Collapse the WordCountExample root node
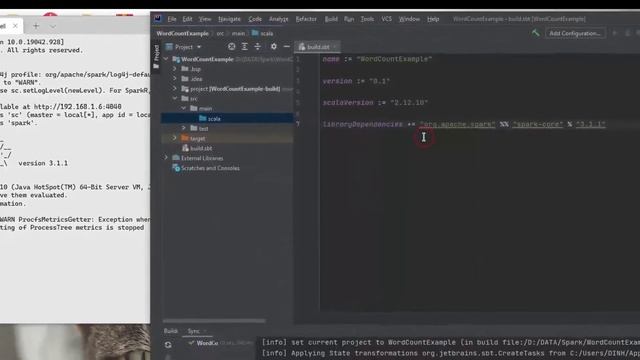640x360 pixels. click(x=166, y=59)
